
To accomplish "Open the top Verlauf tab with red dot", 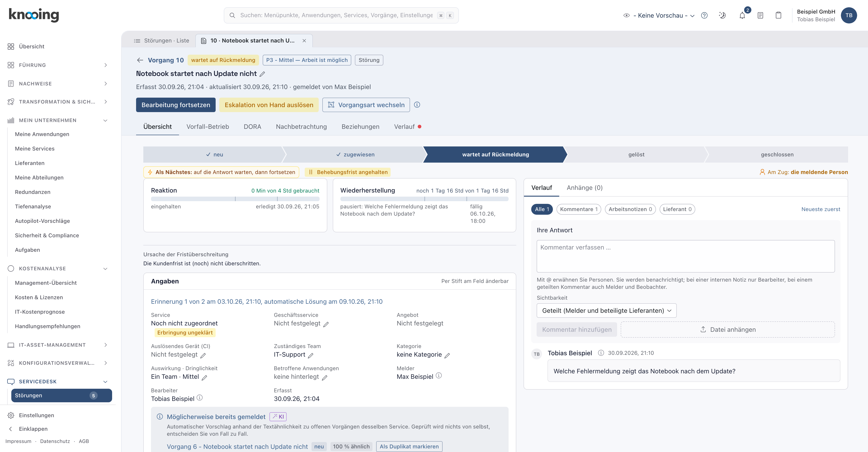I will point(407,127).
